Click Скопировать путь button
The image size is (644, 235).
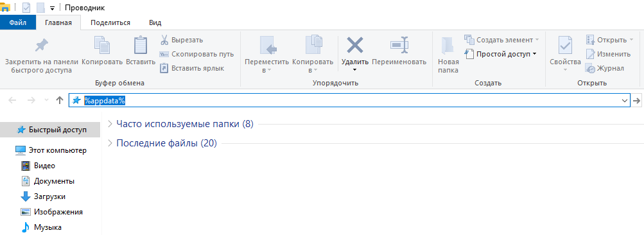tap(196, 54)
